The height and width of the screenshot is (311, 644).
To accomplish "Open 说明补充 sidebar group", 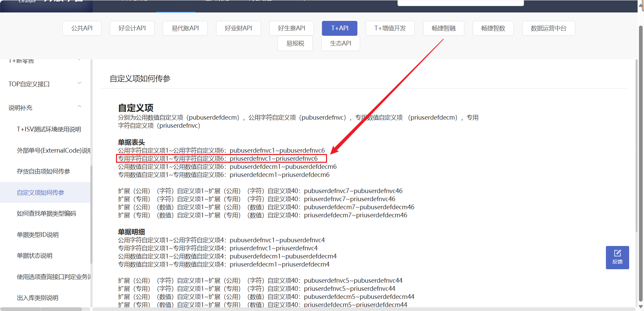I will (20, 108).
